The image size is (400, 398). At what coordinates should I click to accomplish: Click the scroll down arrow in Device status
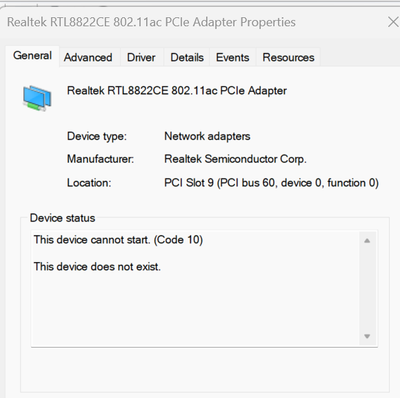tap(367, 336)
